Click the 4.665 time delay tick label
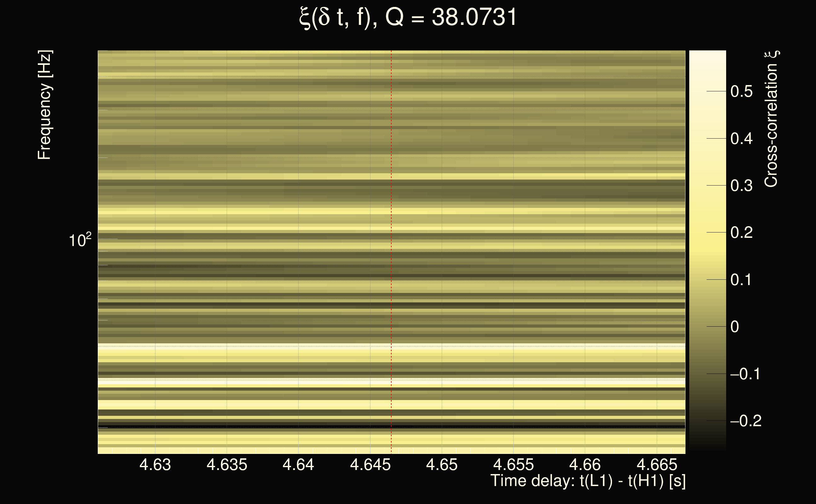816x504 pixels. point(656,465)
